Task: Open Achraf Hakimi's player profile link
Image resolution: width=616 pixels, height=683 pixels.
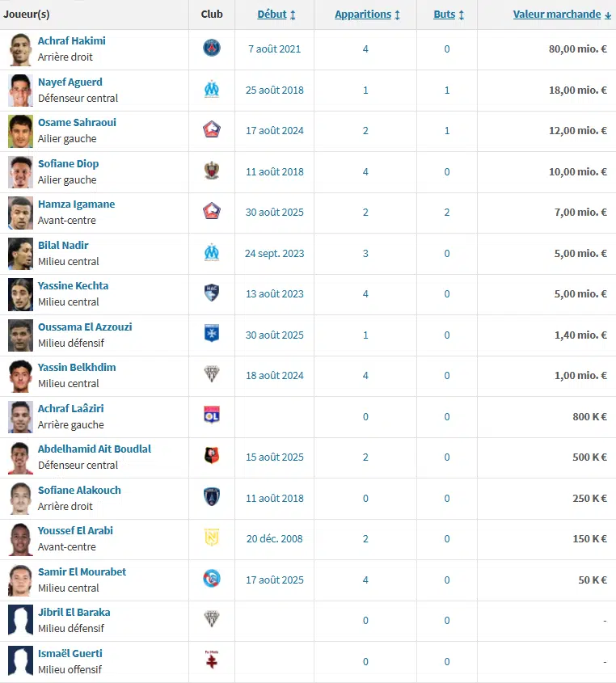Action: (x=72, y=41)
